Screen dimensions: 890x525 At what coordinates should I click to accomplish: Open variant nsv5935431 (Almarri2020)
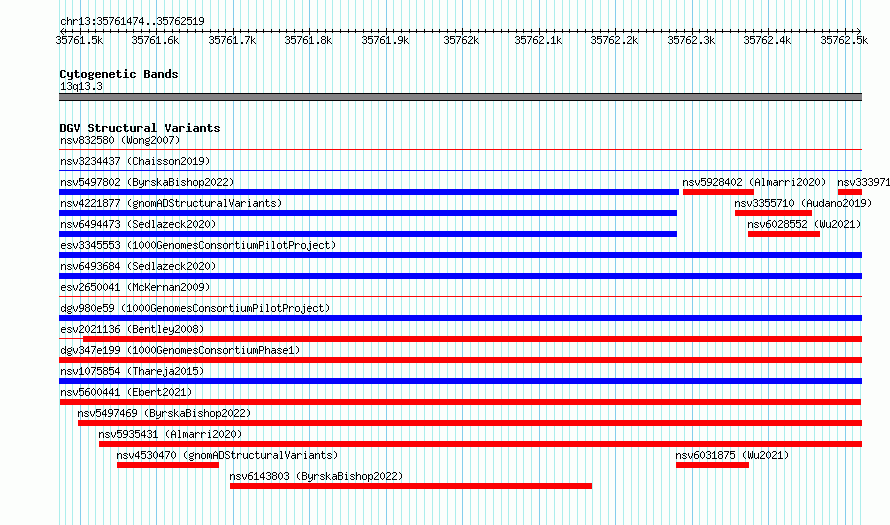pos(170,434)
